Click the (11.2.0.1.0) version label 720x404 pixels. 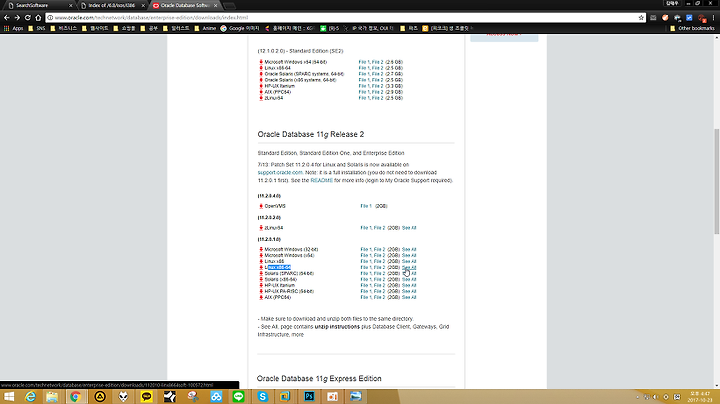(x=269, y=239)
